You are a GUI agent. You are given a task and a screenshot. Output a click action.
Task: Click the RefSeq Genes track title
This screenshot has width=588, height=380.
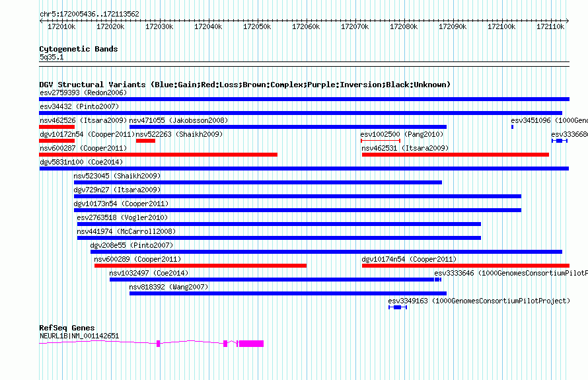(x=67, y=328)
